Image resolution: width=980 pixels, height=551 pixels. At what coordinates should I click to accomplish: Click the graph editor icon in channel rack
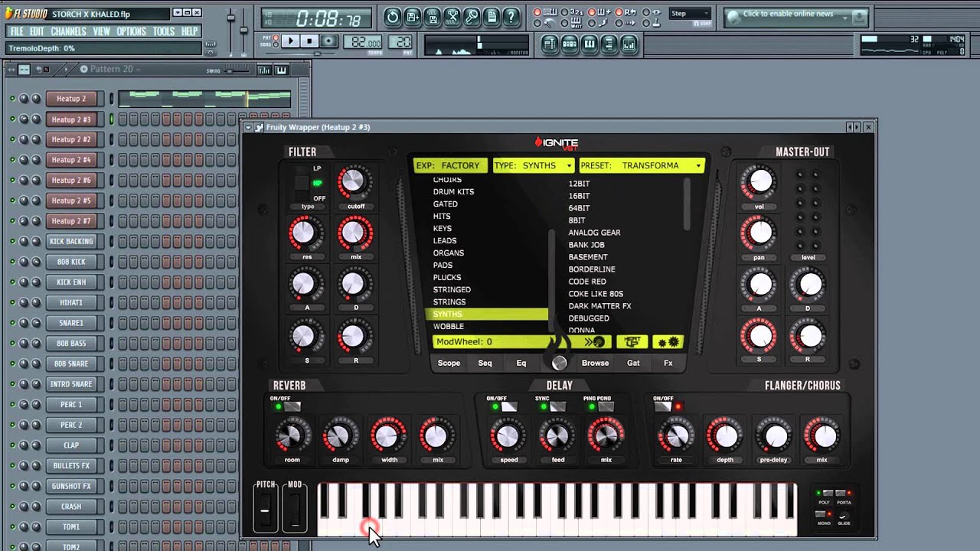(x=264, y=70)
